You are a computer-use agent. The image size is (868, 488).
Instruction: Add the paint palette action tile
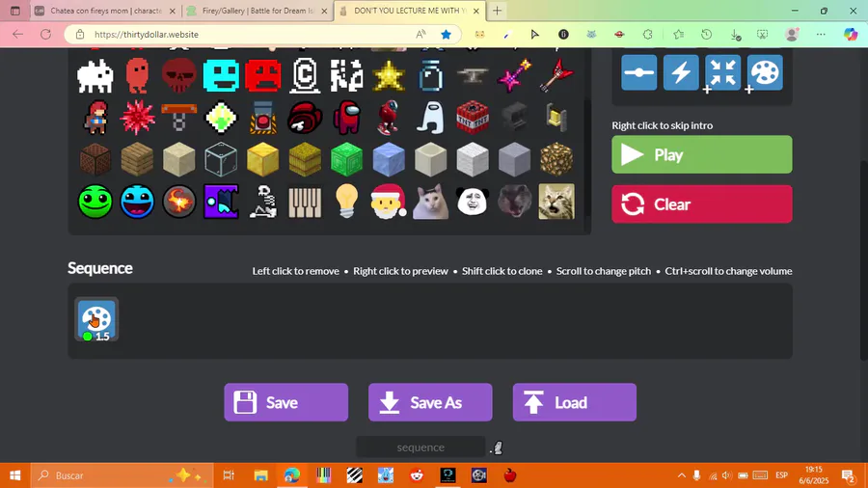(765, 72)
